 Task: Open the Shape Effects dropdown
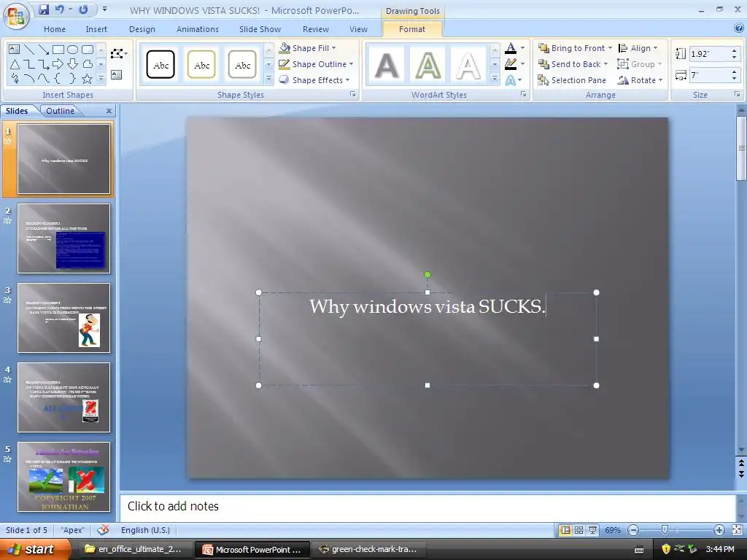(x=314, y=80)
